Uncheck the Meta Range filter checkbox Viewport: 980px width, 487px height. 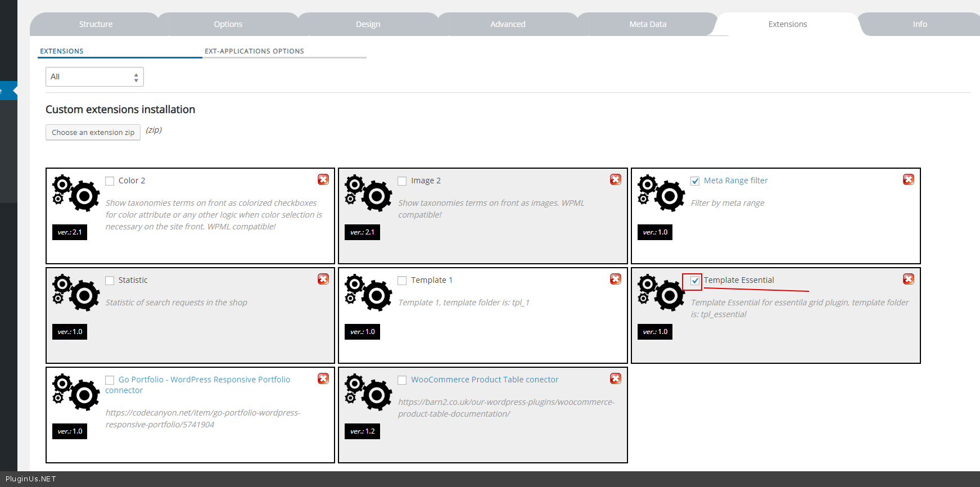click(x=695, y=181)
